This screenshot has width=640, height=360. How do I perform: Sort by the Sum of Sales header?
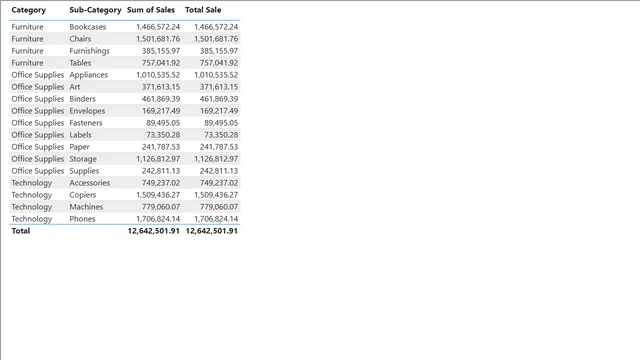(x=151, y=10)
